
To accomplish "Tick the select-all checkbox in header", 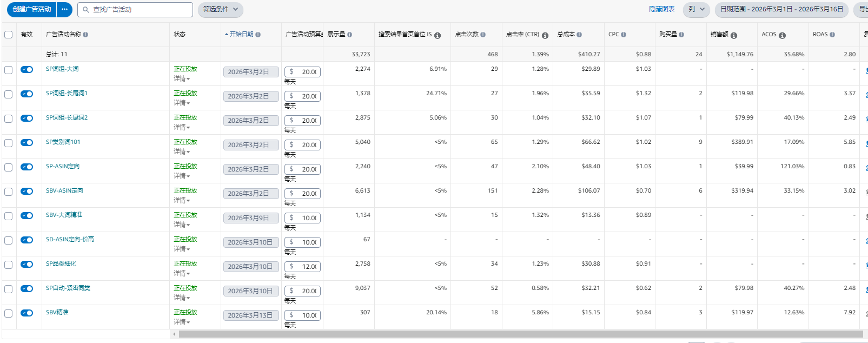I will pos(9,35).
